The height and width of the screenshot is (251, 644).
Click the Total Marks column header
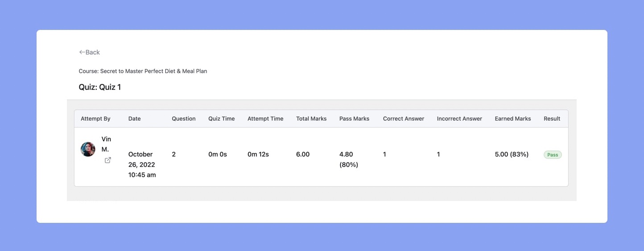(x=311, y=119)
